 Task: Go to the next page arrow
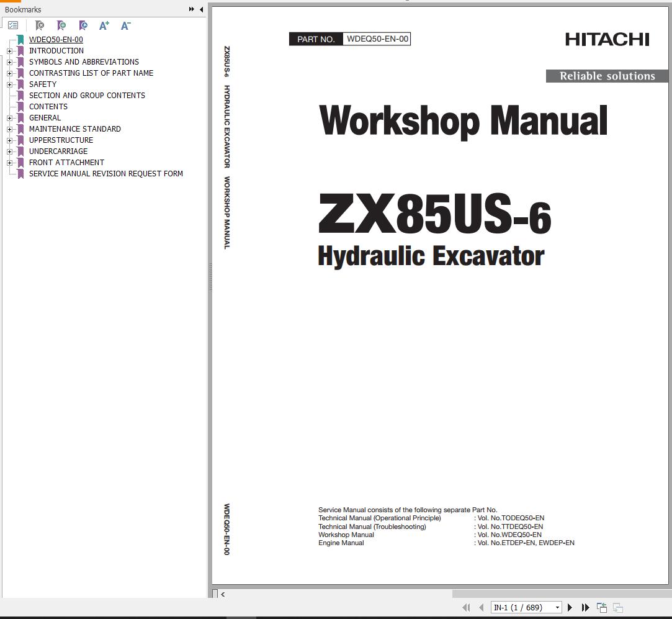(570, 607)
